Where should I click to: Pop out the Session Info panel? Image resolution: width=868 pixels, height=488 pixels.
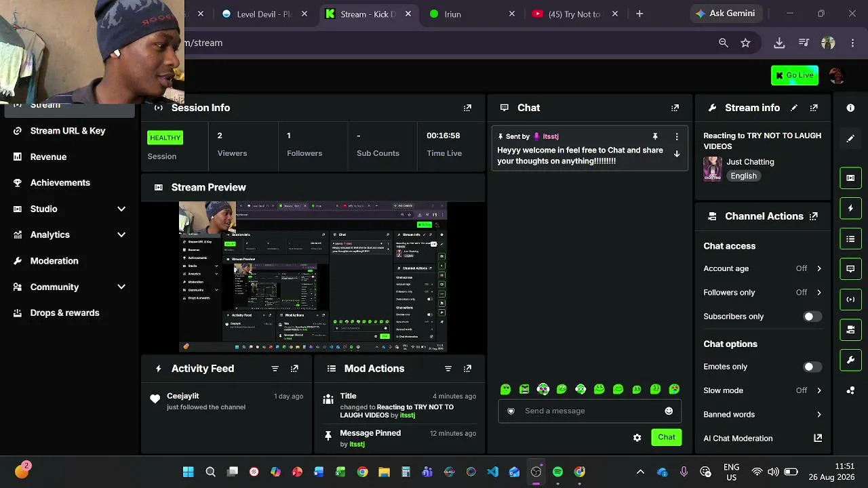click(x=467, y=108)
